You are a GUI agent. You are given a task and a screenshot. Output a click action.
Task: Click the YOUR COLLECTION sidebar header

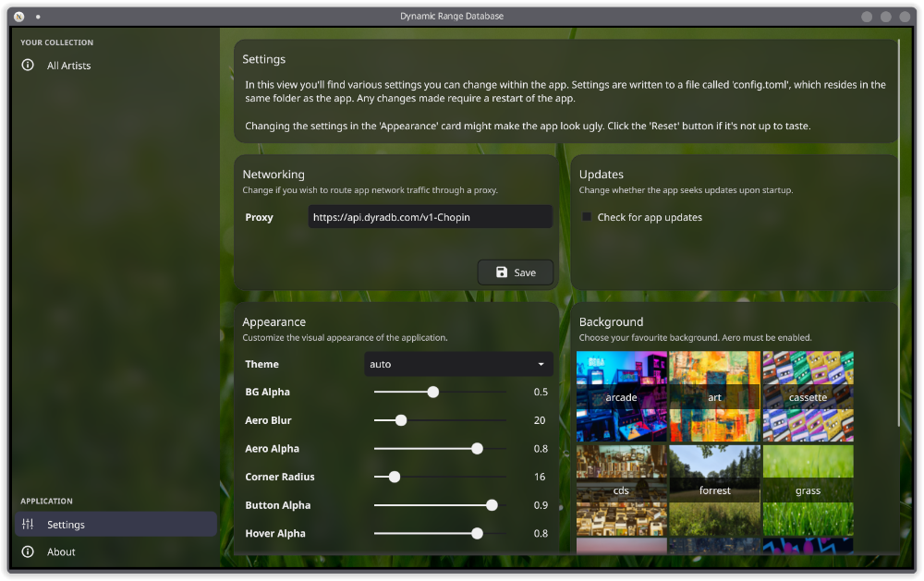(56, 42)
